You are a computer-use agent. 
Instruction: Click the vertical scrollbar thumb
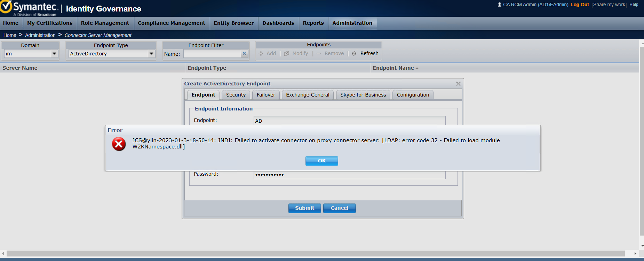point(642,141)
